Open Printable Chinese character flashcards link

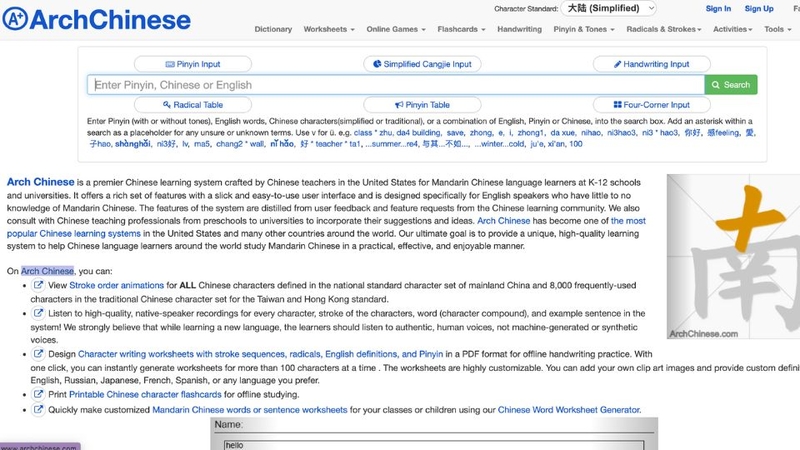coord(145,394)
